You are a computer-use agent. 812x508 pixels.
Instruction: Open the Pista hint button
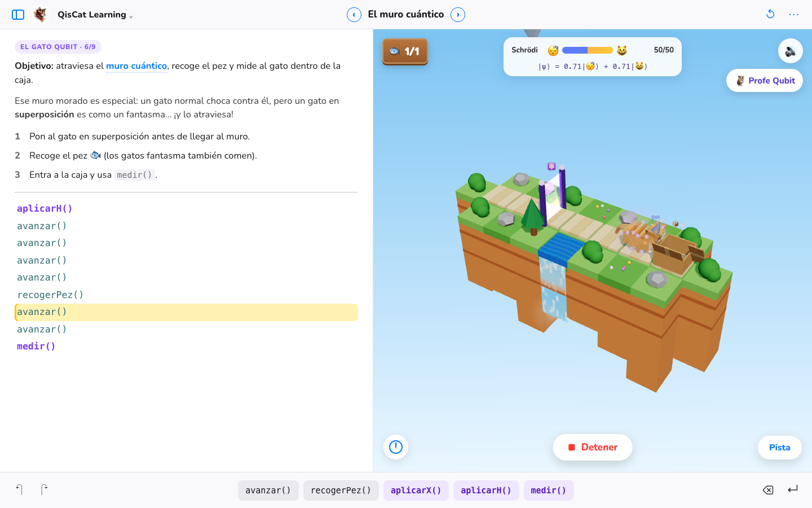tap(780, 448)
